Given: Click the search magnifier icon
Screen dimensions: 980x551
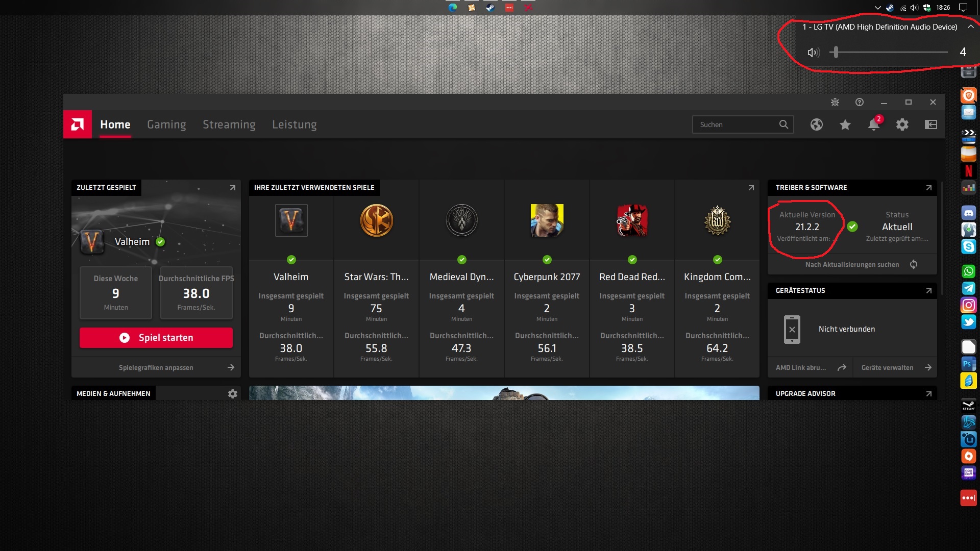Looking at the screenshot, I should point(783,124).
